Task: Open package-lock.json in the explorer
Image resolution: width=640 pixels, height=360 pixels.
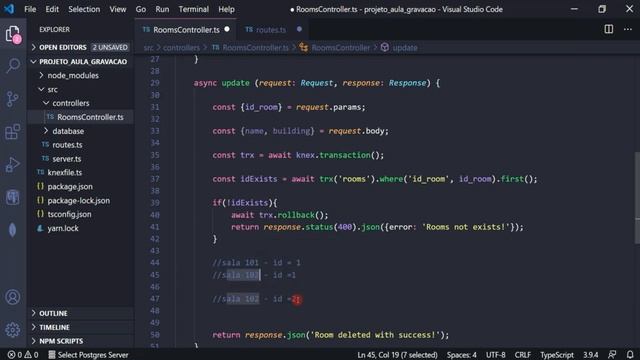Action: pos(78,200)
